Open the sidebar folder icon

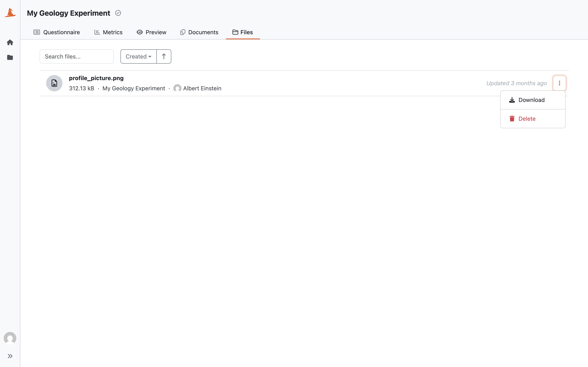(10, 57)
